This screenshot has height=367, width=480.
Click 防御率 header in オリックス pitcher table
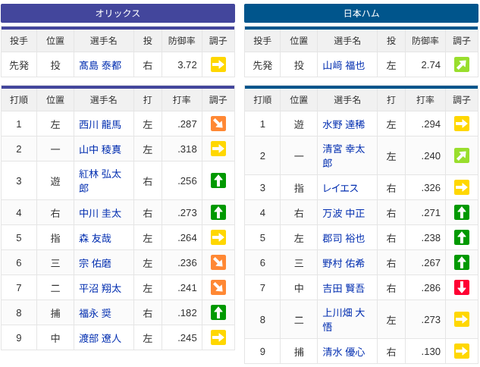[x=182, y=41]
